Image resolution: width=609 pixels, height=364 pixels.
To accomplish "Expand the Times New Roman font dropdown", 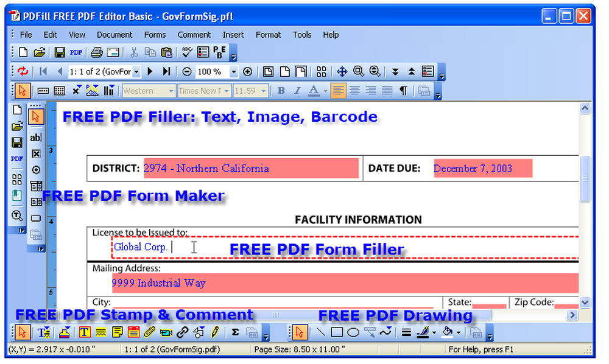I will pyautogui.click(x=227, y=91).
